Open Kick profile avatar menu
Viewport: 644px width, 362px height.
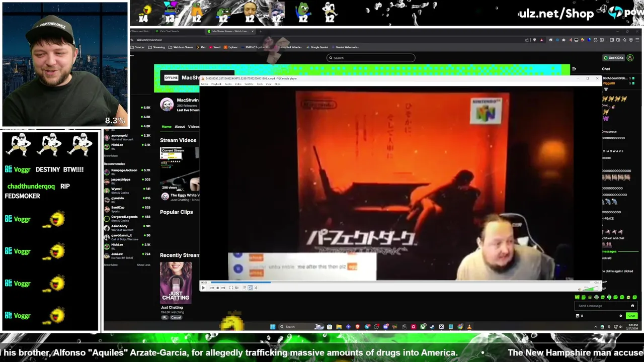point(630,58)
